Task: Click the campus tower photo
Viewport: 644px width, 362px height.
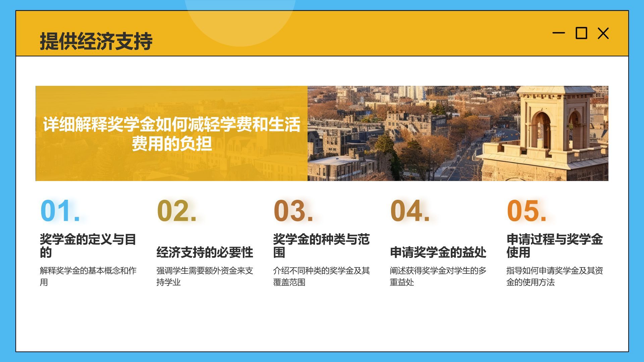Action: [458, 133]
